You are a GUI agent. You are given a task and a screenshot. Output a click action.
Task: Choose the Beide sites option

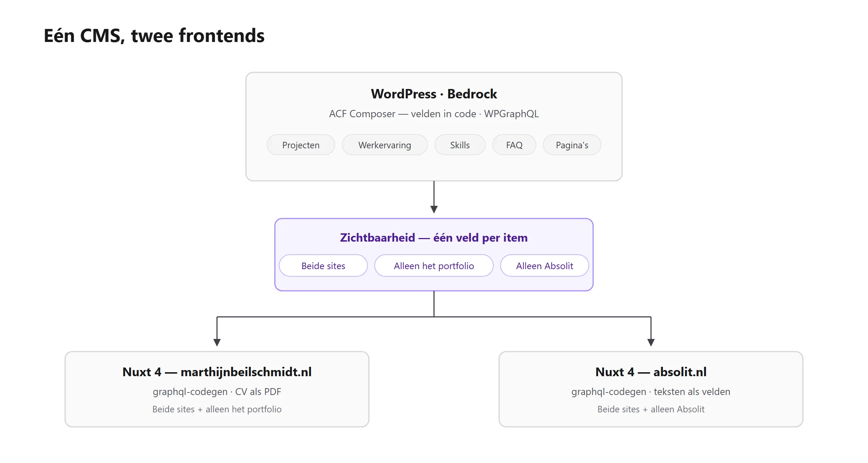323,266
